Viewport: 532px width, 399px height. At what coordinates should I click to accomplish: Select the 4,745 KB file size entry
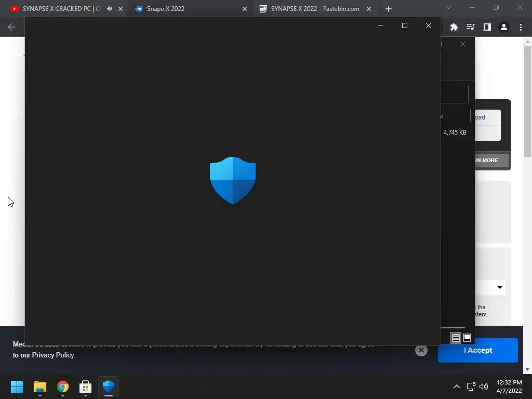(x=455, y=132)
